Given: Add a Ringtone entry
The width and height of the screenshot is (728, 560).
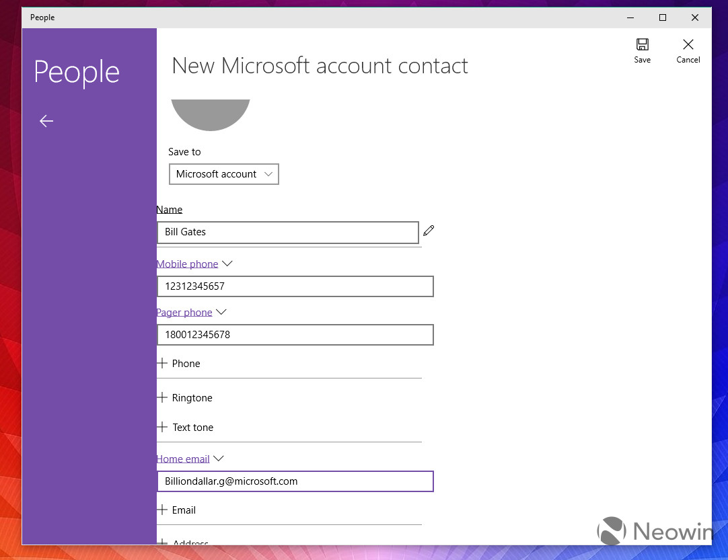Looking at the screenshot, I should [x=185, y=397].
